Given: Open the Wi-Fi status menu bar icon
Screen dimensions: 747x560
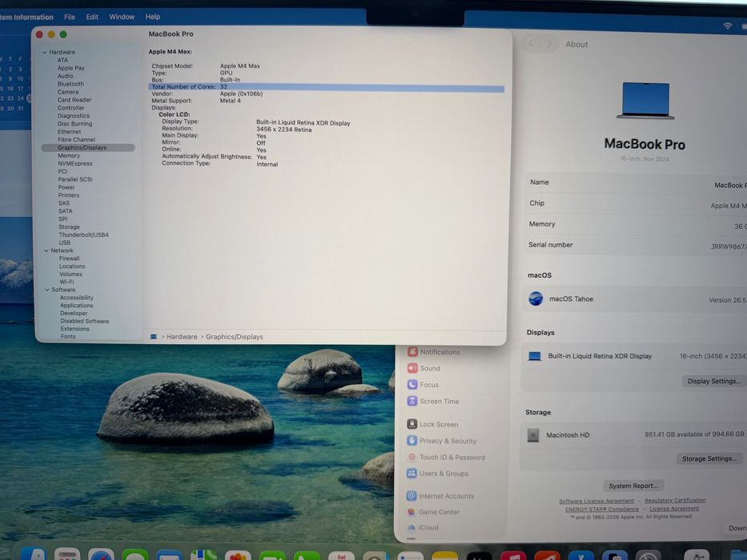Looking at the screenshot, I should coord(728,26).
